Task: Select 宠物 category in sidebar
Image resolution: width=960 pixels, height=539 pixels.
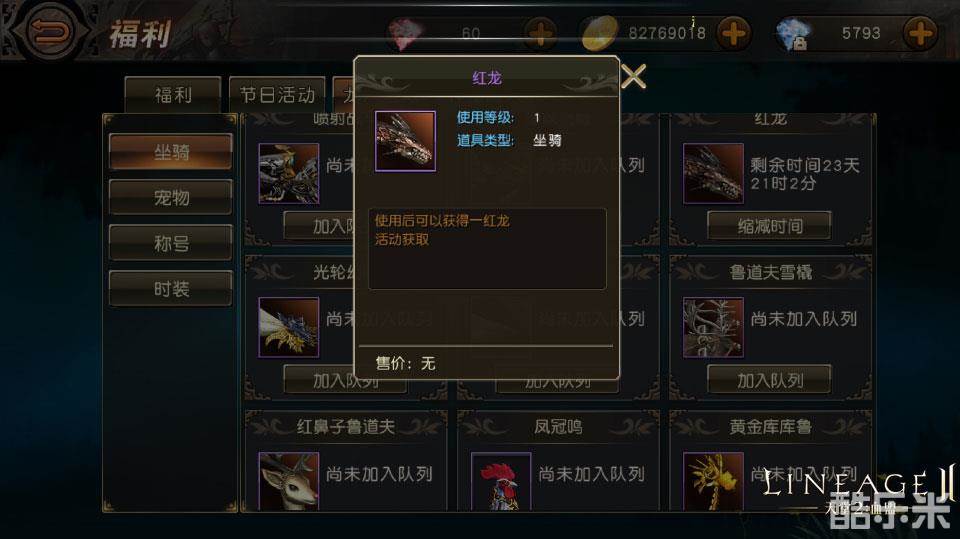Action: 171,197
